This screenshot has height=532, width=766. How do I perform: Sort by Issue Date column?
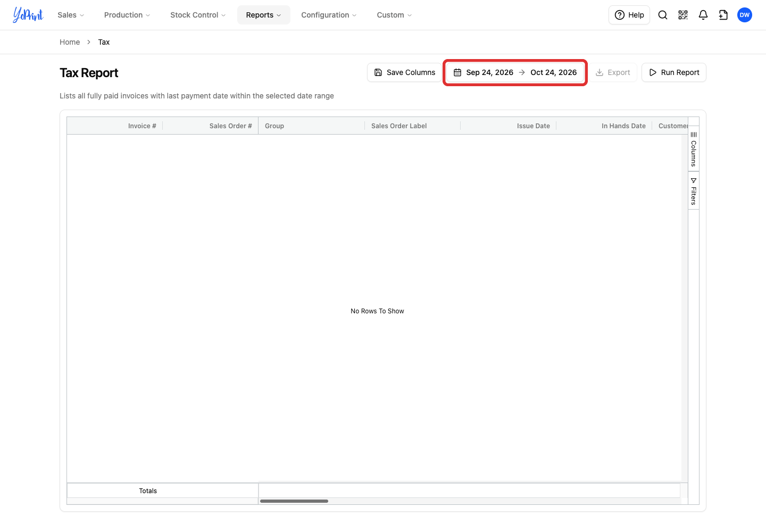[x=508, y=126]
